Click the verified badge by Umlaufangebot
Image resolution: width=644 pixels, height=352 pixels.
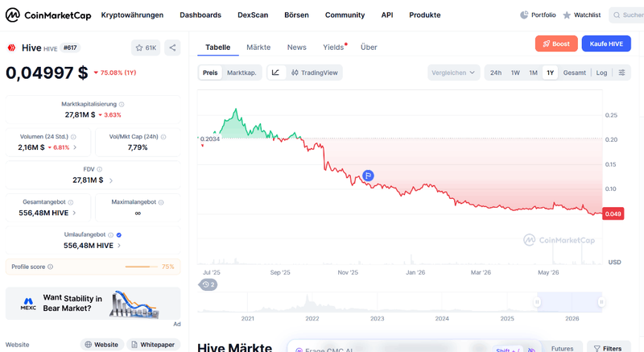click(118, 235)
